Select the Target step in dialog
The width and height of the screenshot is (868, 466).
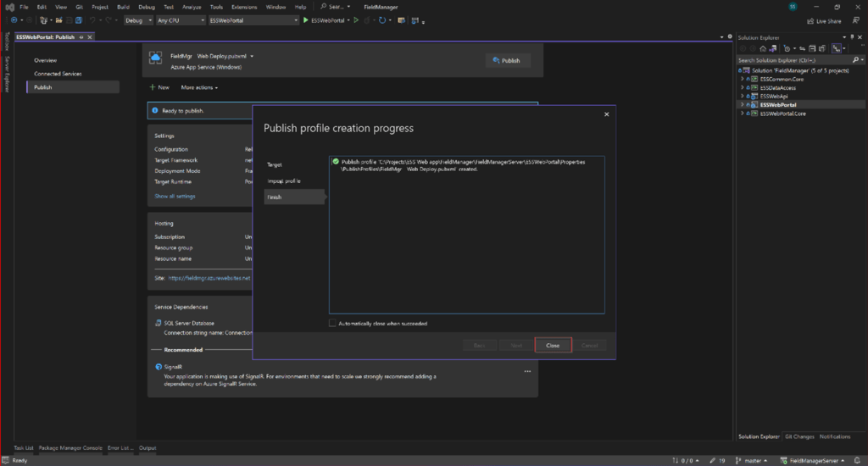click(275, 164)
